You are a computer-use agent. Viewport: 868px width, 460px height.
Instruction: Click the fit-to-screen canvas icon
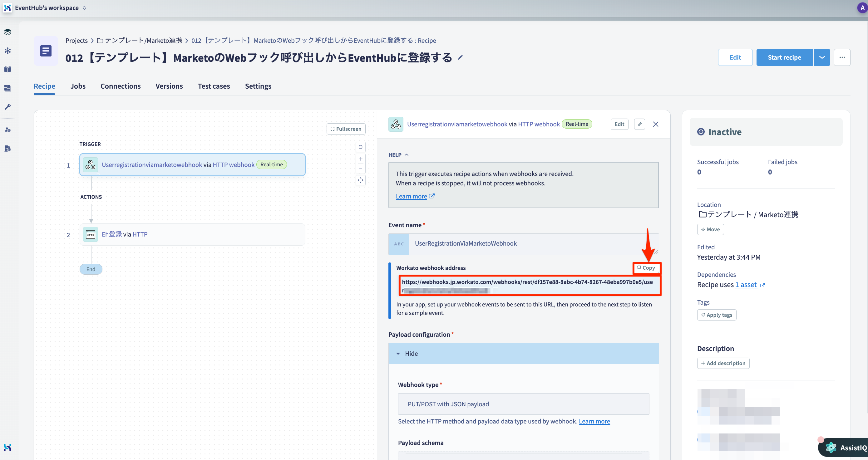361,180
